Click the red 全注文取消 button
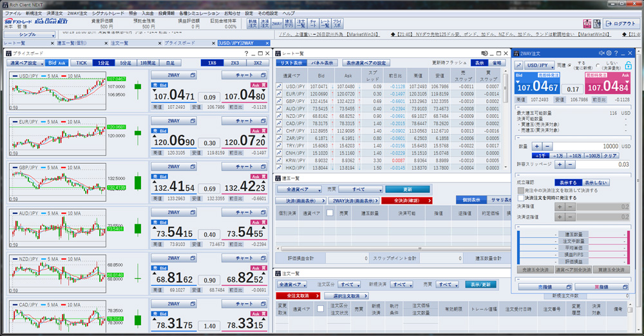Screen dimensions: 644x336 pos(298,296)
